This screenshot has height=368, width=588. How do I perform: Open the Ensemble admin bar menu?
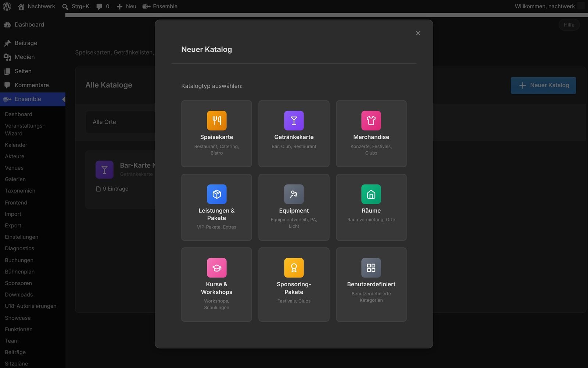160,6
